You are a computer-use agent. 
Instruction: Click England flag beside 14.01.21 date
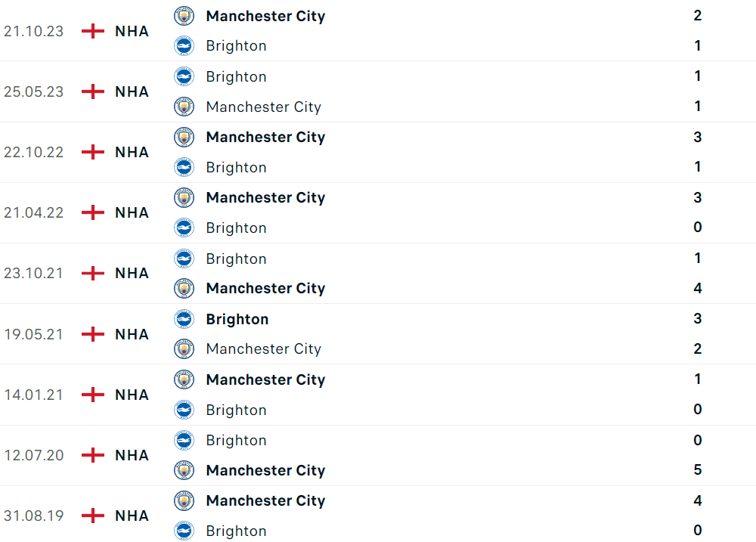tap(93, 395)
